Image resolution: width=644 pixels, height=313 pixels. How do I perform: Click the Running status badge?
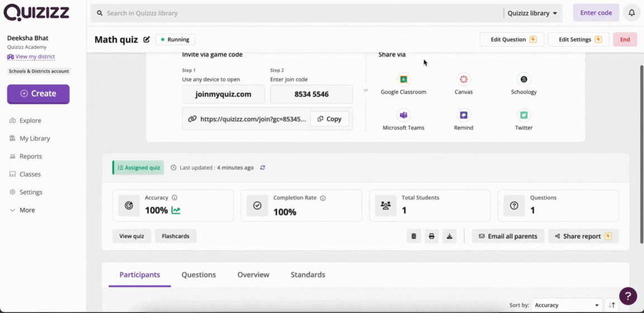[176, 40]
